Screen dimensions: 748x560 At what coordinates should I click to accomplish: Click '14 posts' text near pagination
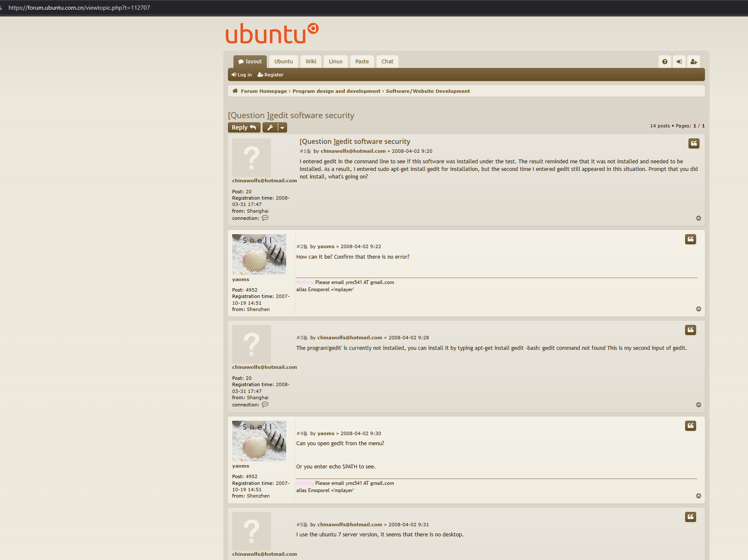(x=660, y=126)
